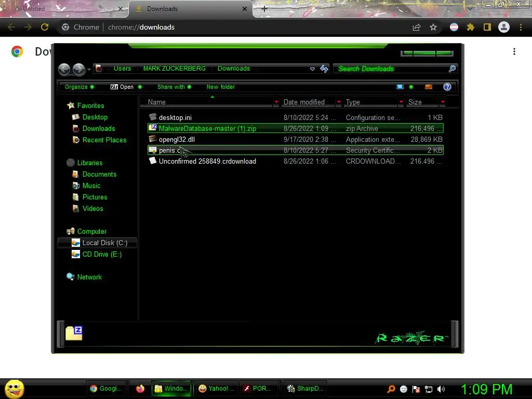Reload the Chrome downloads page
Viewport: 532px width, 399px height.
pos(45,27)
